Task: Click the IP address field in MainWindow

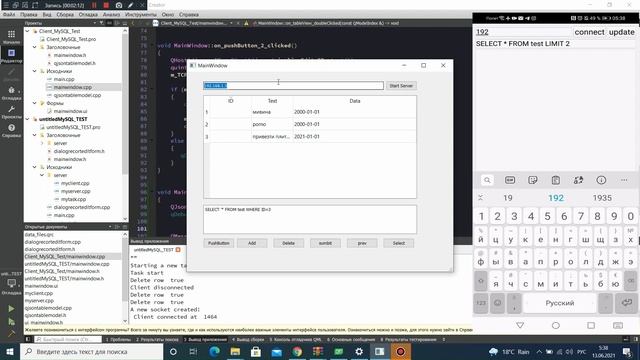Action: coord(293,85)
